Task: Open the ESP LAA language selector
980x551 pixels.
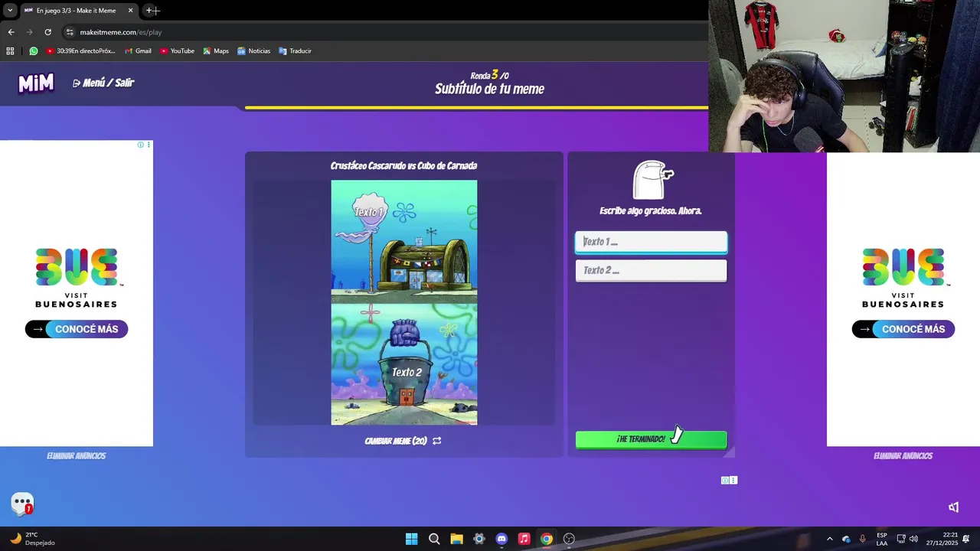Action: (882, 539)
